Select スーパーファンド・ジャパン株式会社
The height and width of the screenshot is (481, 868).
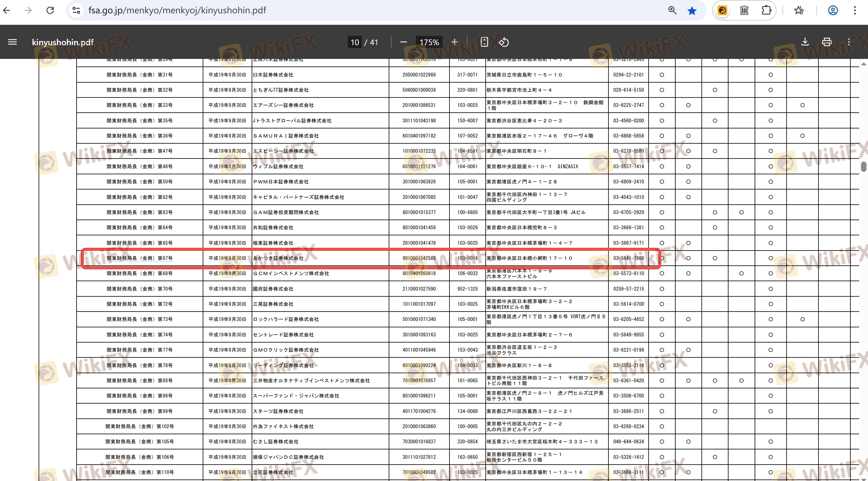pos(296,396)
